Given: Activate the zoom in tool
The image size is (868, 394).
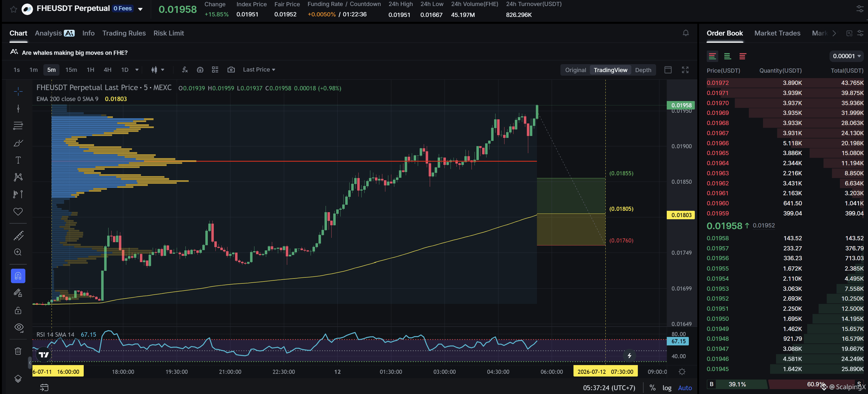Looking at the screenshot, I should pyautogui.click(x=18, y=252).
